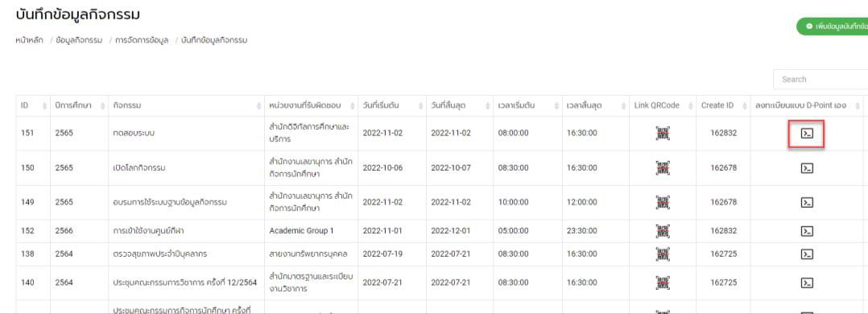Open QR code link for ID 151
Image resolution: width=868 pixels, height=314 pixels.
click(x=663, y=134)
